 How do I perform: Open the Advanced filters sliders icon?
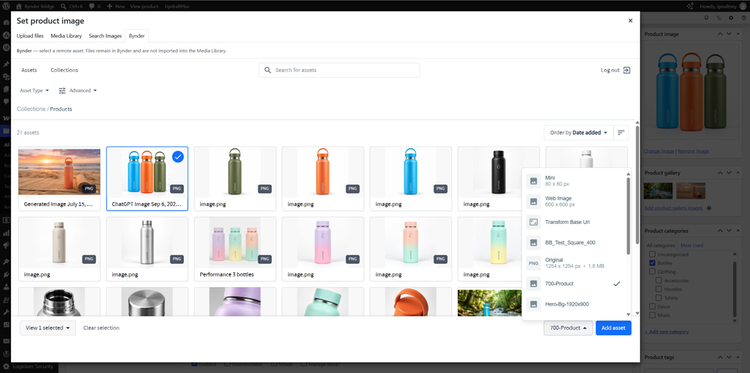click(62, 90)
